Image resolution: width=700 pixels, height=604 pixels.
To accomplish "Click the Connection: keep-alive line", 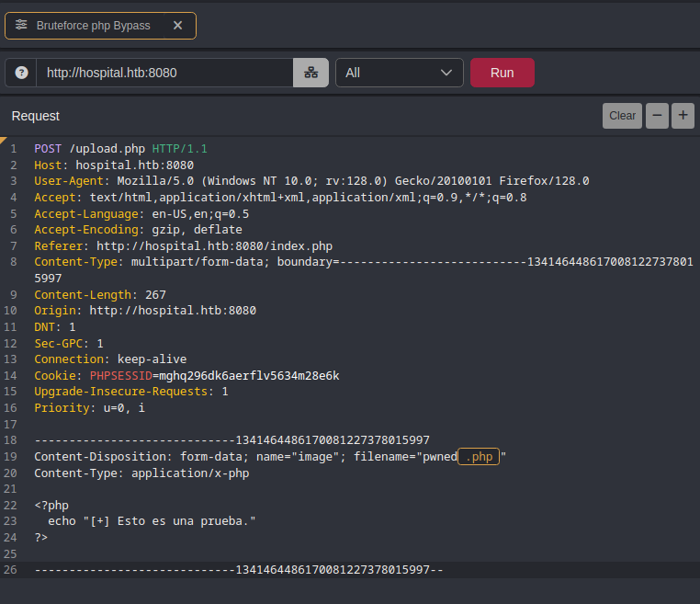I will pos(110,359).
